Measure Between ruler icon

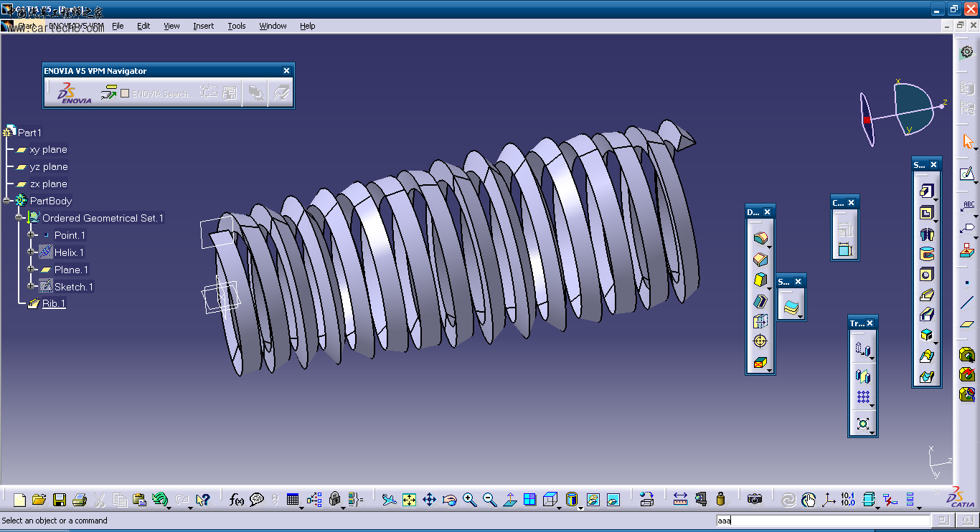pos(680,500)
